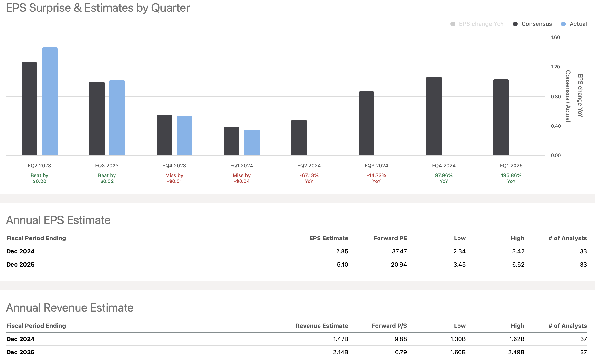595x364 pixels.
Task: Sort by the Forward PE column header
Action: coord(390,238)
